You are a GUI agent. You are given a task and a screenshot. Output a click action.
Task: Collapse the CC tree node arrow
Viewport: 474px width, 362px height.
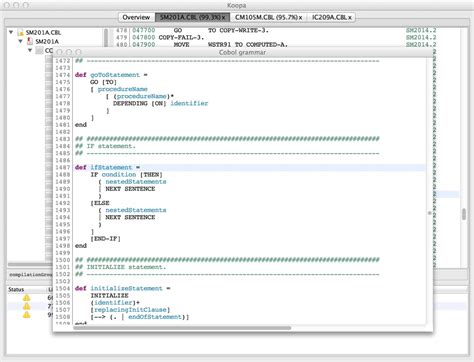tap(30, 50)
